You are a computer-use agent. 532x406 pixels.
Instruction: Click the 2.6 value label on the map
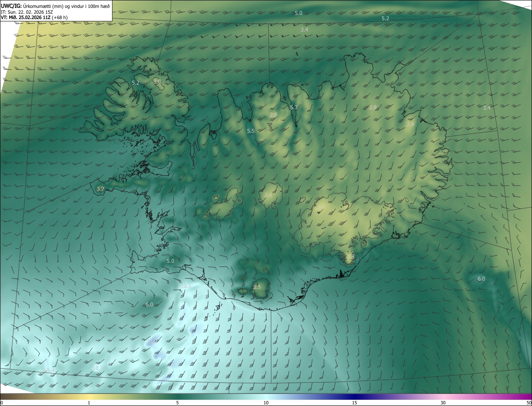273,115
